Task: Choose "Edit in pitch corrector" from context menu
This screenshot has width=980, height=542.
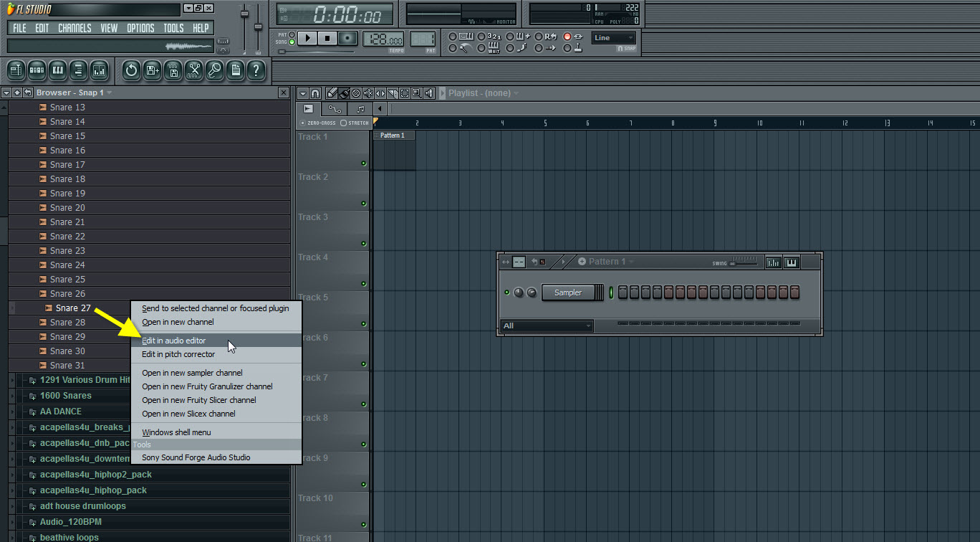Action: tap(179, 354)
